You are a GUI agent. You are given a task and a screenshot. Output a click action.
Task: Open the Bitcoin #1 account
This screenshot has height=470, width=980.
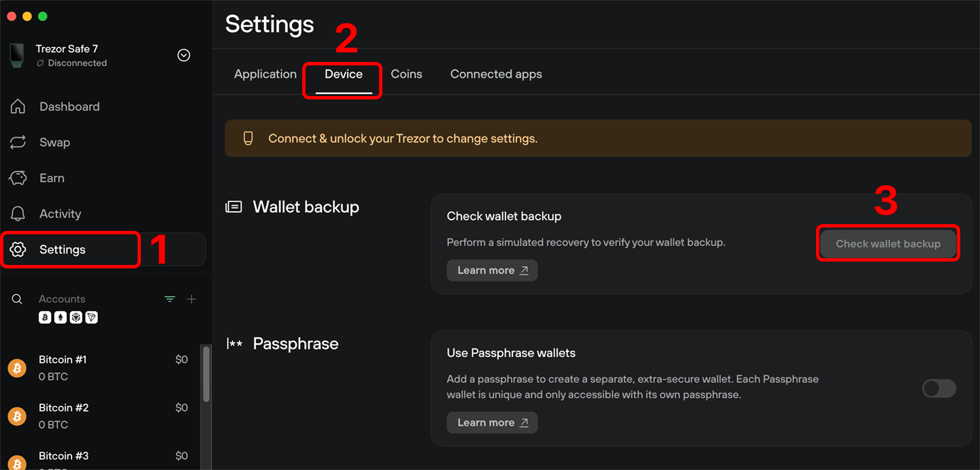100,368
